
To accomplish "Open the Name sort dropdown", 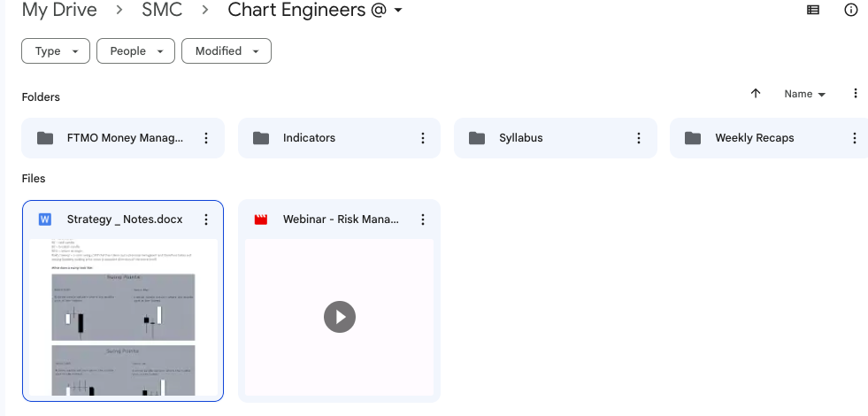I will 804,94.
